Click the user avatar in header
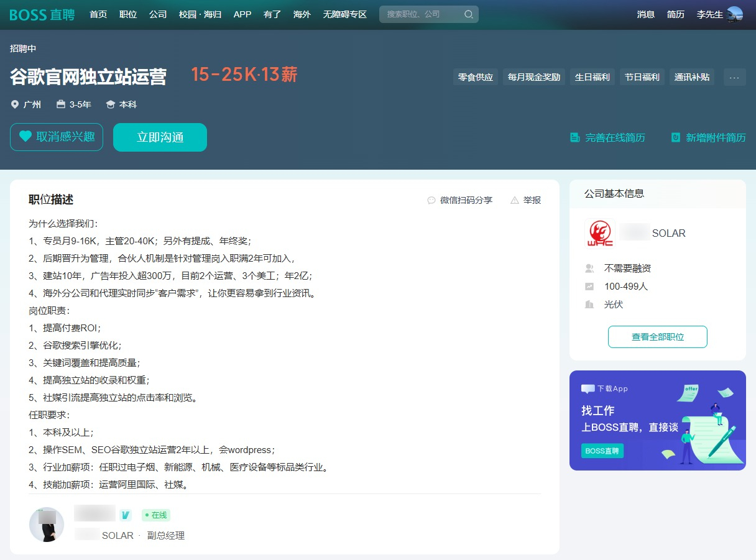The image size is (756, 560). (735, 14)
